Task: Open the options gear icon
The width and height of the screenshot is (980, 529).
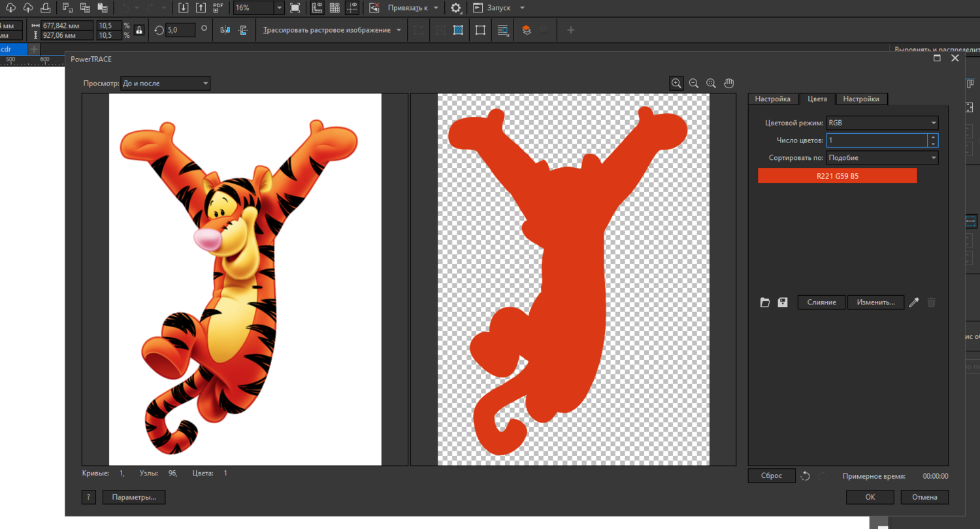Action: (456, 8)
